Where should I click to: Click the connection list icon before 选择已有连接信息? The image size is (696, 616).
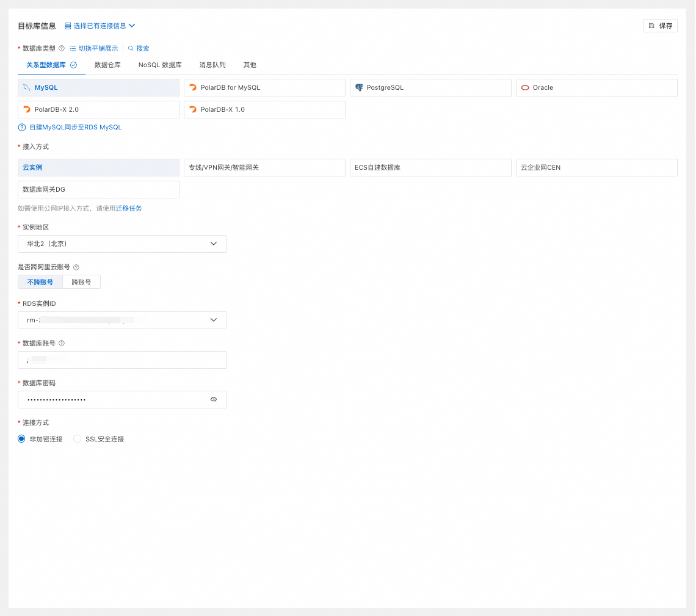point(68,26)
